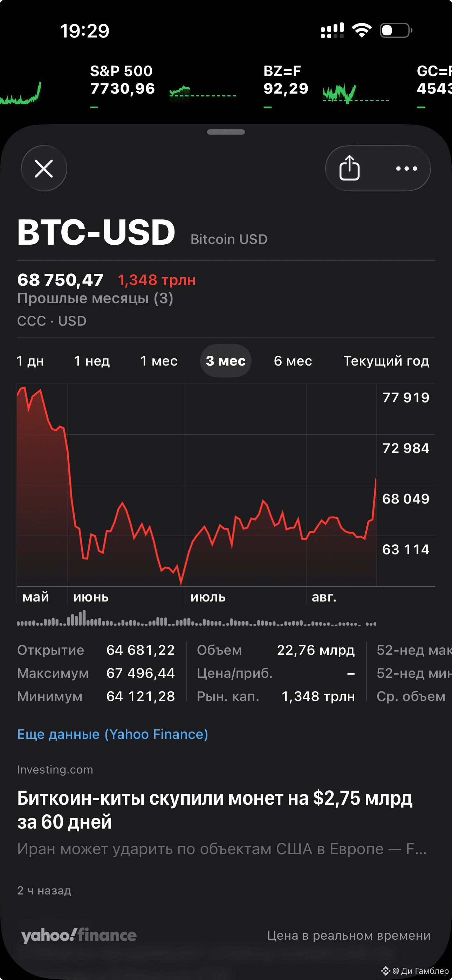Open Еще данные (Yahoo Finance) link
This screenshot has width=452, height=980.
[112, 734]
